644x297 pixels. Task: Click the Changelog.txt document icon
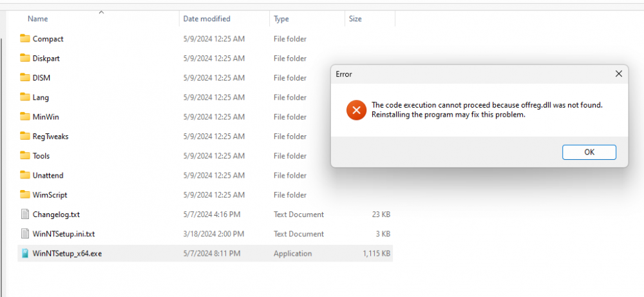(x=25, y=215)
